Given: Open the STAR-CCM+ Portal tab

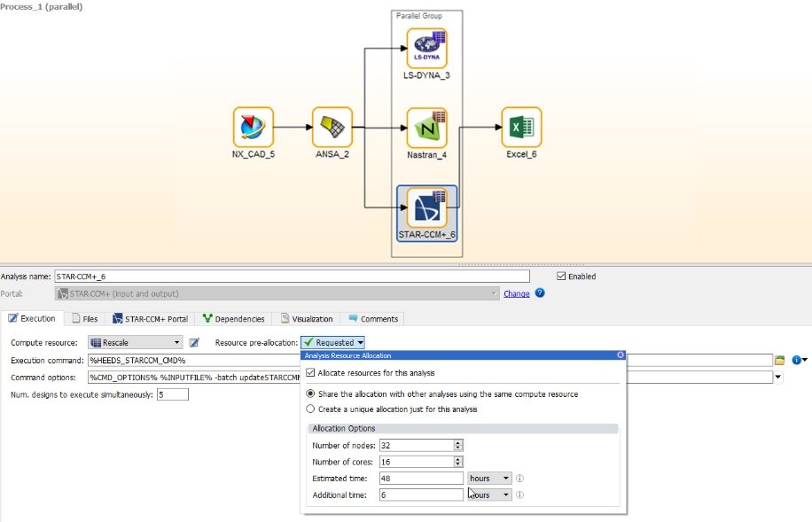Looking at the screenshot, I should click(151, 319).
